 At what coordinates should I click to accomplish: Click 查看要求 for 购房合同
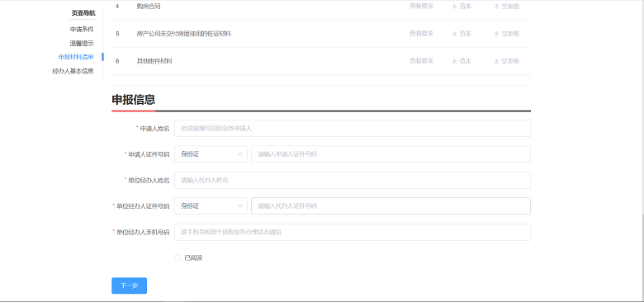421,7
